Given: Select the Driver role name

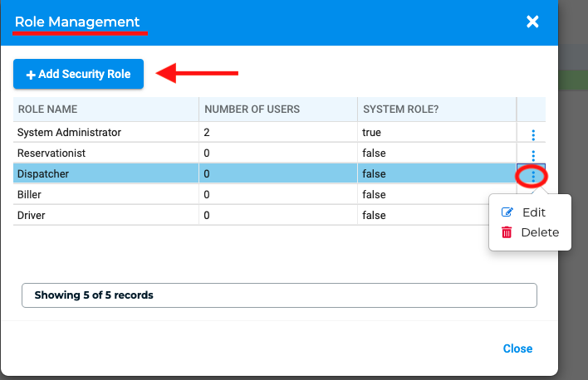Looking at the screenshot, I should pyautogui.click(x=31, y=215).
